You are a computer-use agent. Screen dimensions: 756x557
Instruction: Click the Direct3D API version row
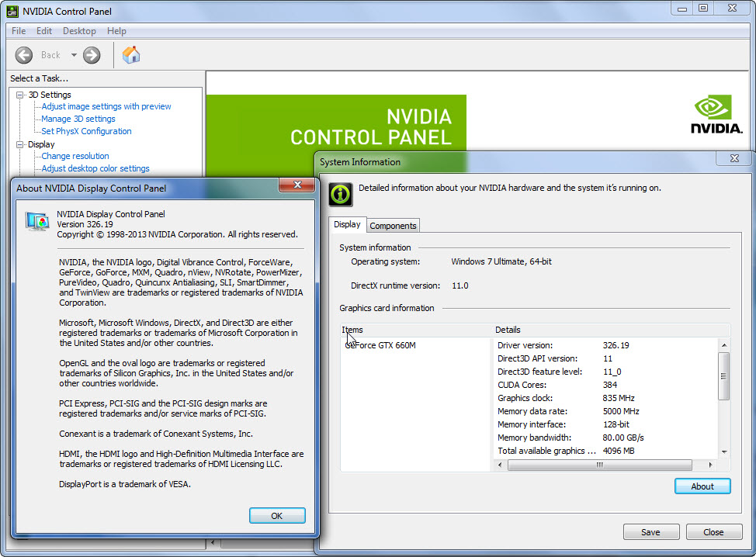click(605, 358)
